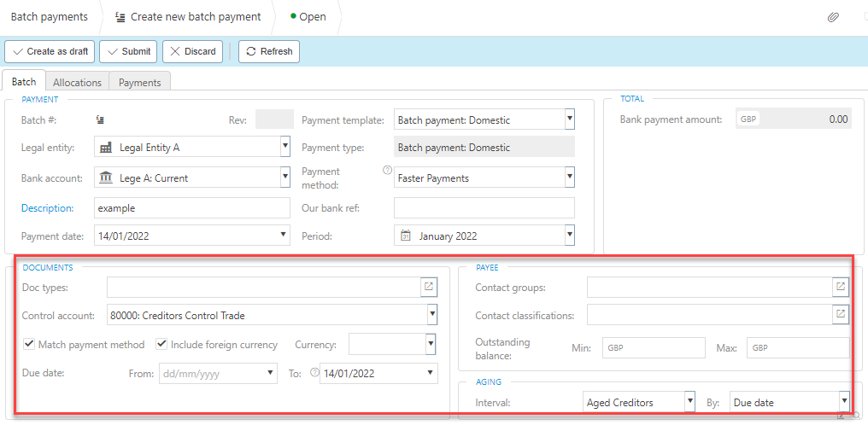Open Doc types lookup icon
Screen dimensions: 868x425
[x=429, y=287]
